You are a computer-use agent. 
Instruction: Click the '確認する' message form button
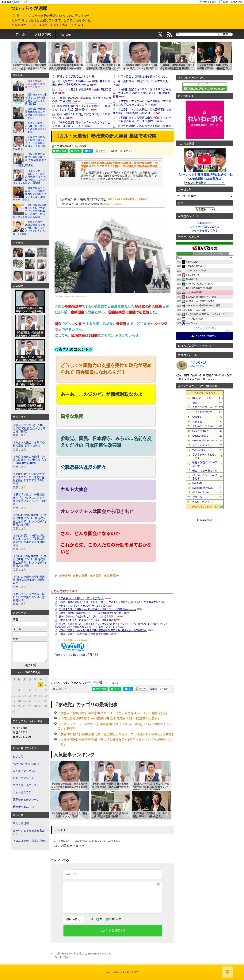click(x=30, y=665)
